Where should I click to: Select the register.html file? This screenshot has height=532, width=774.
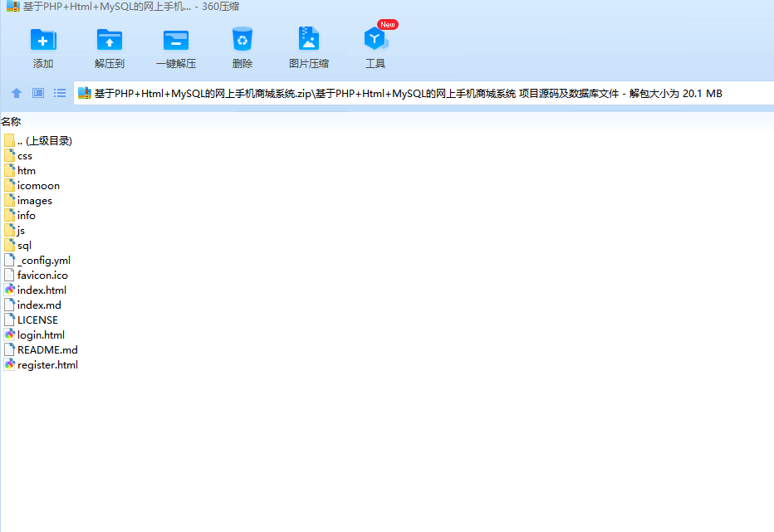(41, 364)
